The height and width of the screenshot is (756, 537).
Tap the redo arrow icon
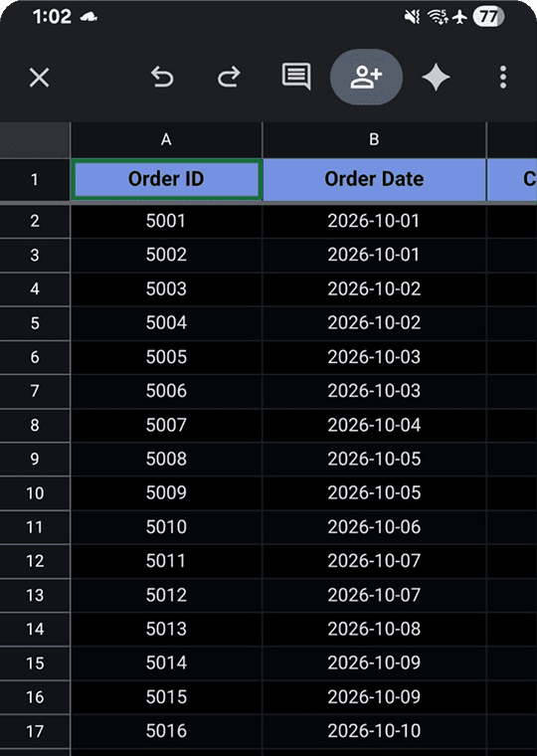point(229,78)
